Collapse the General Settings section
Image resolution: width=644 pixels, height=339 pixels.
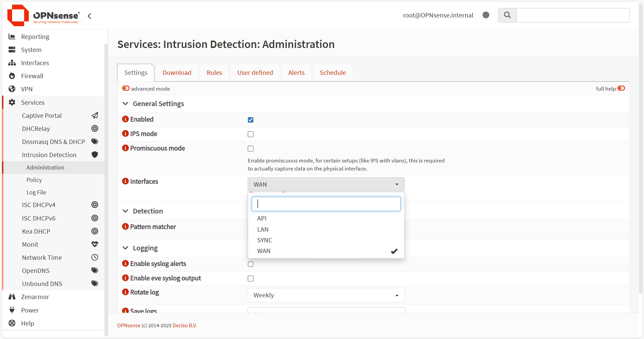126,104
